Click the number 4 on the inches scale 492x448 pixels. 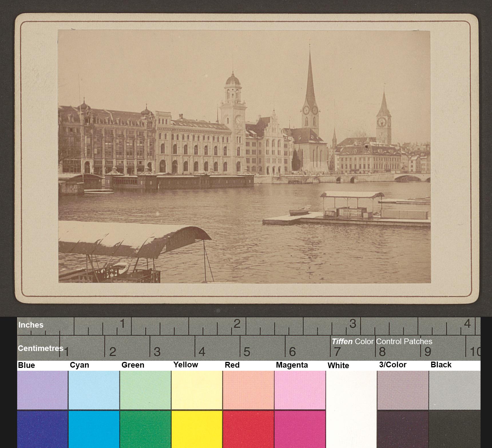tap(467, 324)
